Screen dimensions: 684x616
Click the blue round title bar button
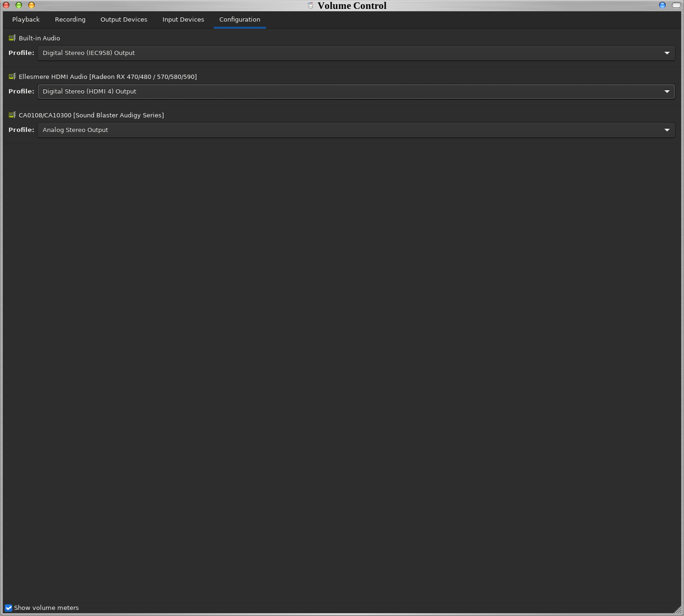tap(662, 5)
